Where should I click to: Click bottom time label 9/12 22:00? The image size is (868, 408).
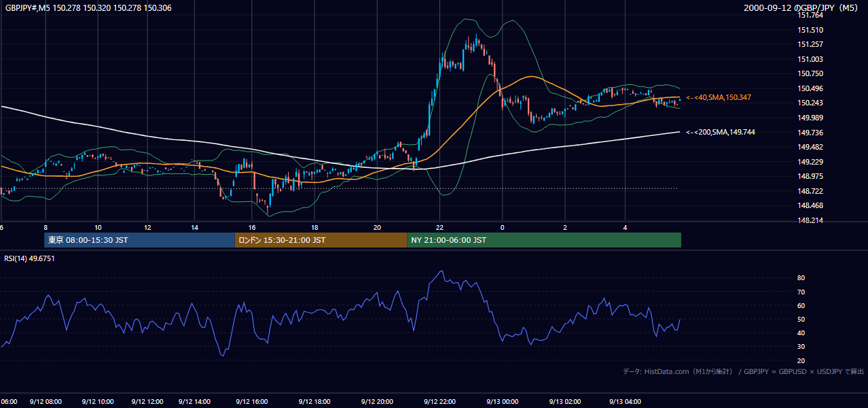click(439, 402)
